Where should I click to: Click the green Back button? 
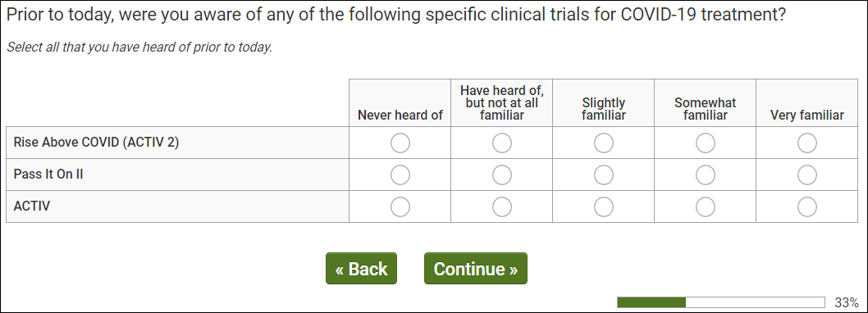coord(362,269)
